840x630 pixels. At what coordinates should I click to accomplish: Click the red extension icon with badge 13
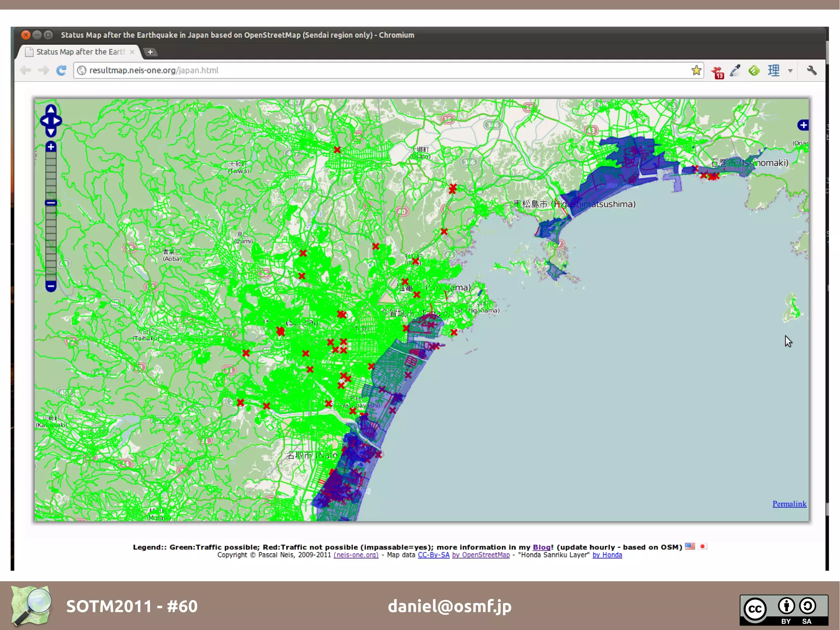(x=717, y=72)
